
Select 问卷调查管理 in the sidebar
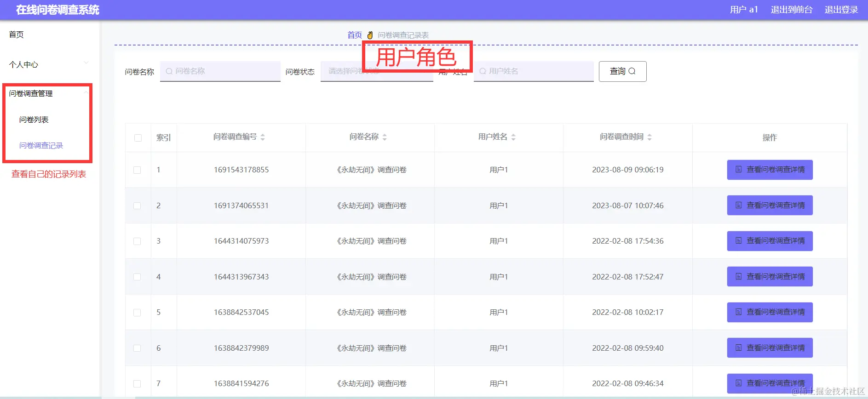coord(31,93)
